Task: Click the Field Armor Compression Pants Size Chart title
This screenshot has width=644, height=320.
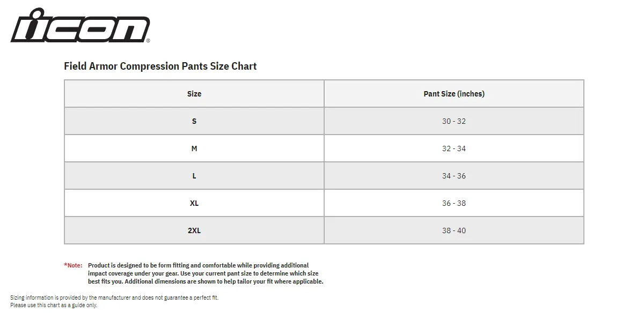Action: pyautogui.click(x=160, y=66)
